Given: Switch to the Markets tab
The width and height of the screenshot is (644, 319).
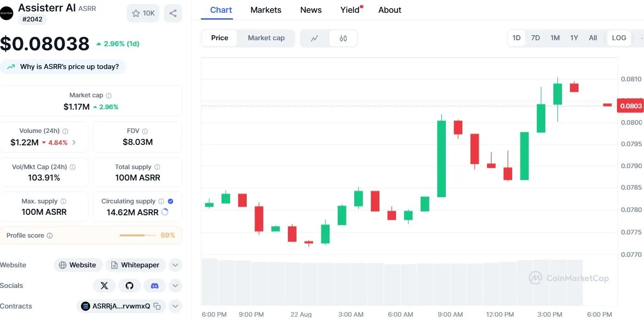Looking at the screenshot, I should [265, 10].
